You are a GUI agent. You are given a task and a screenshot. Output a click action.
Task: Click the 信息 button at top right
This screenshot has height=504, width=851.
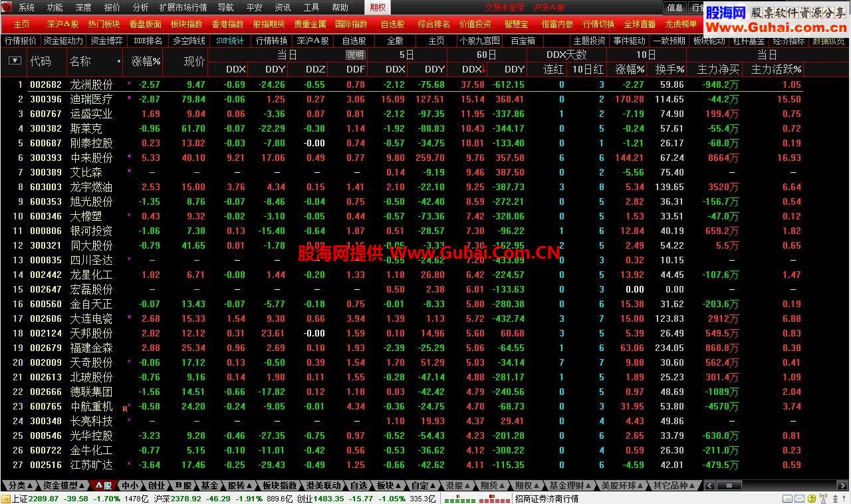point(675,8)
